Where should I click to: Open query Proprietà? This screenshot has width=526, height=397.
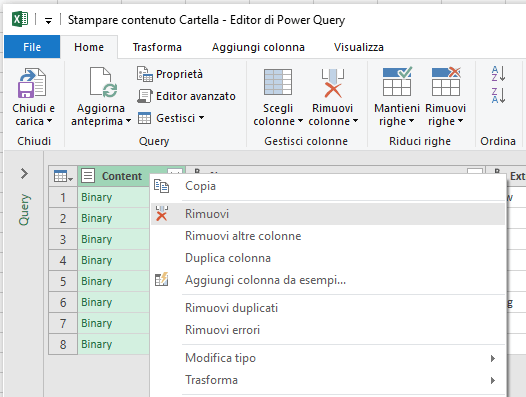point(170,74)
